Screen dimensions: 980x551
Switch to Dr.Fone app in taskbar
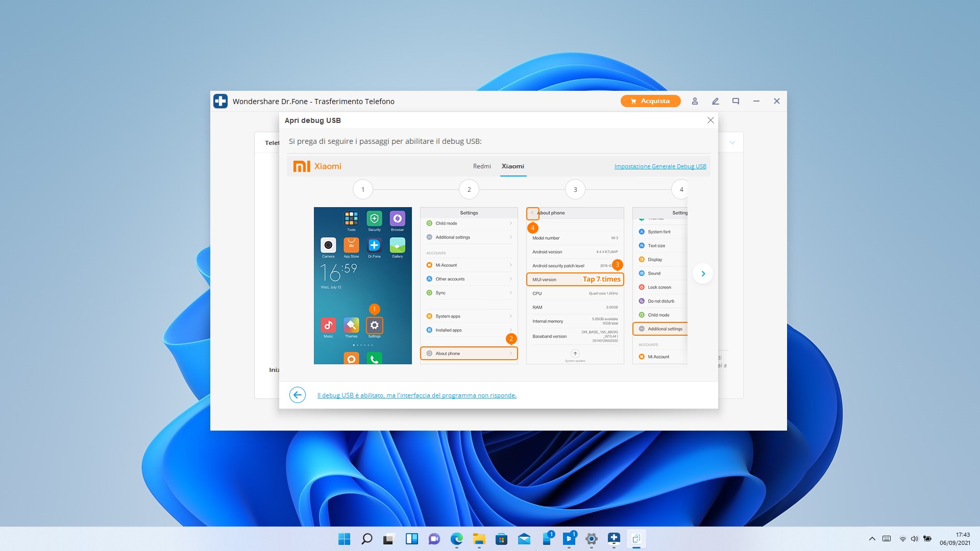point(614,539)
